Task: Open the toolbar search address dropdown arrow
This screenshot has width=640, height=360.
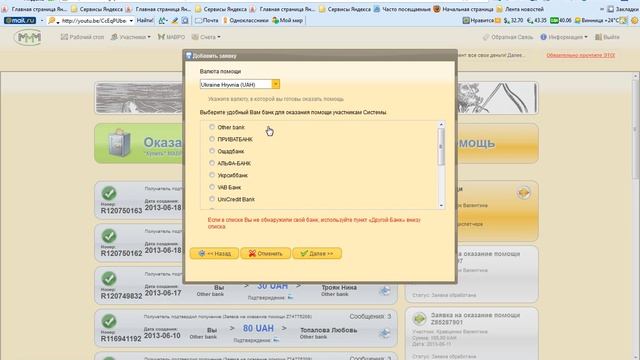Action: click(131, 20)
